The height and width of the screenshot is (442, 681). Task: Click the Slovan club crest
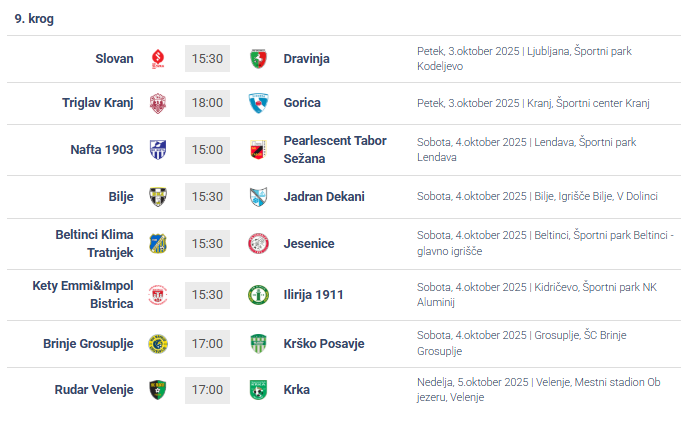pyautogui.click(x=157, y=58)
